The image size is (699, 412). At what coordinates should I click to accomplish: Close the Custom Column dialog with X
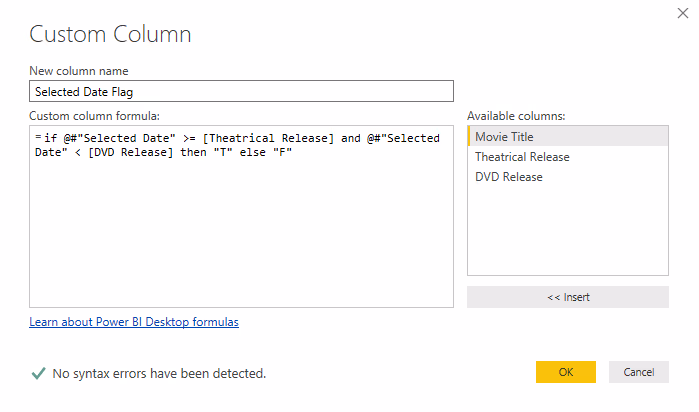tap(683, 13)
